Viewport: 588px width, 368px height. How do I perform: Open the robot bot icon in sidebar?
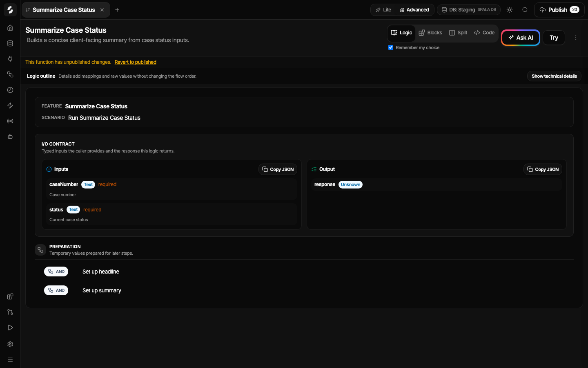(x=10, y=137)
